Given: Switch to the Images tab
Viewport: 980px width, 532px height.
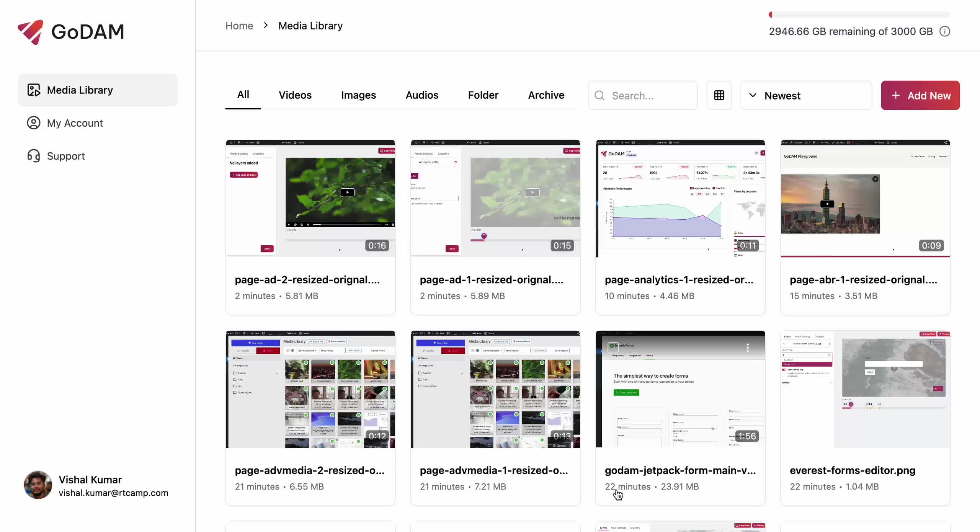Looking at the screenshot, I should pos(358,95).
